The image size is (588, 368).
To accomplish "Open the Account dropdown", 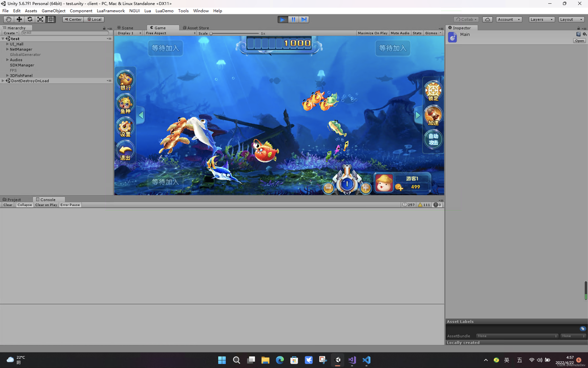I will [x=509, y=20].
